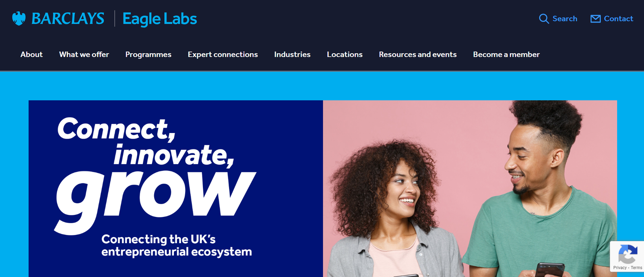Open Resources and events menu
Viewport: 644px width, 277px height.
coord(418,54)
